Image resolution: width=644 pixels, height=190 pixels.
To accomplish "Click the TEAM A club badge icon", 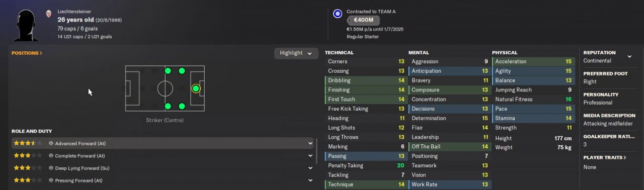I will click(338, 14).
